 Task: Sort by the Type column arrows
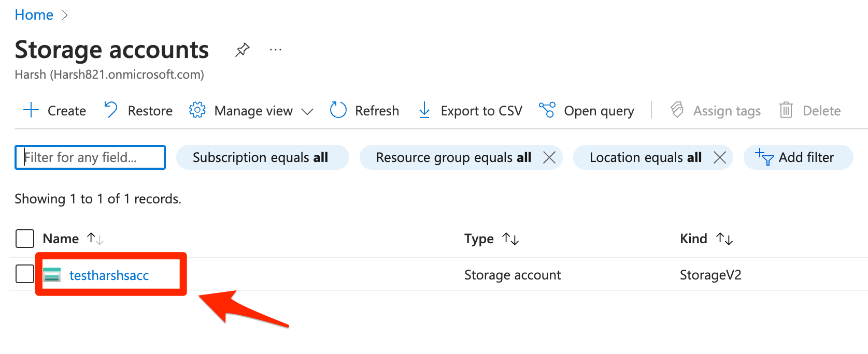coord(510,239)
